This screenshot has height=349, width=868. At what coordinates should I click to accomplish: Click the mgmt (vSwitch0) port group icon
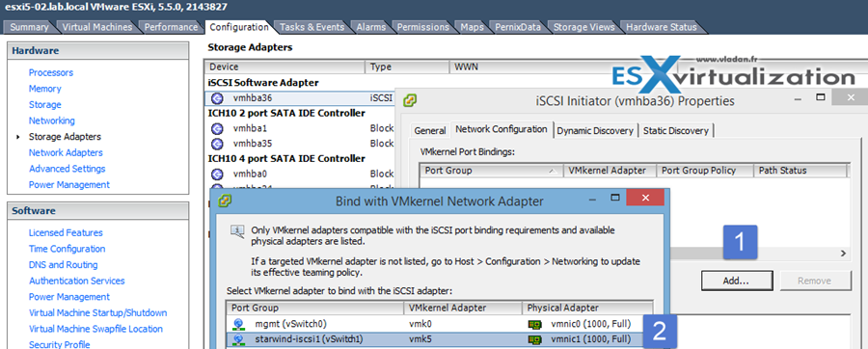[238, 324]
